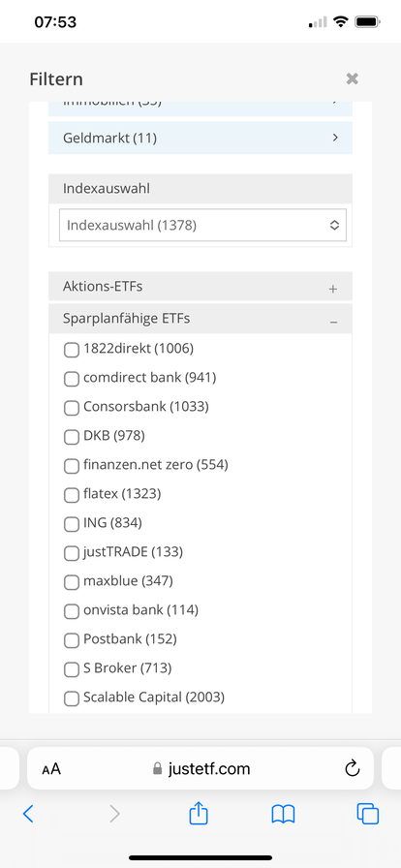Tap the justetf.com address bar
The height and width of the screenshot is (868, 401).
200,768
